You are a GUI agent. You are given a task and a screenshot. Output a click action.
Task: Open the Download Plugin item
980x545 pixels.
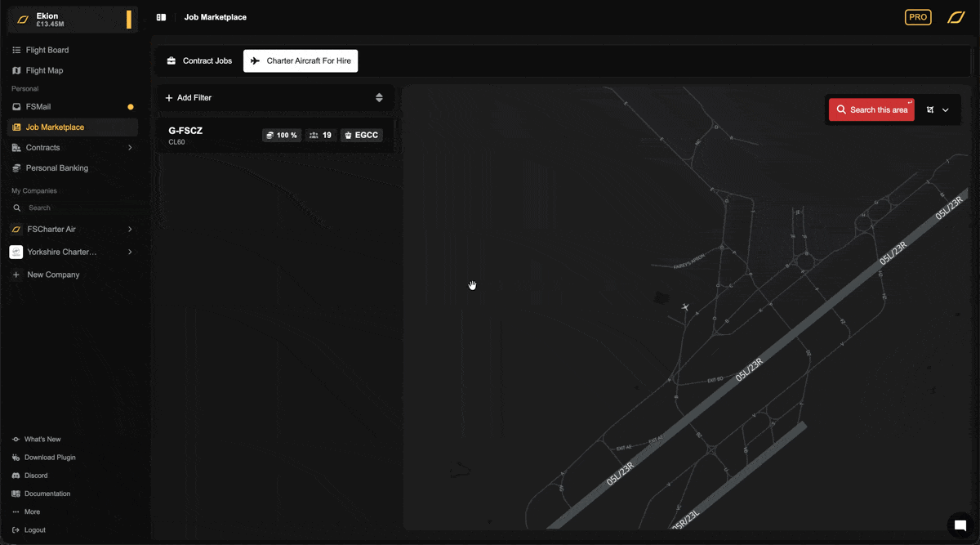(x=49, y=458)
